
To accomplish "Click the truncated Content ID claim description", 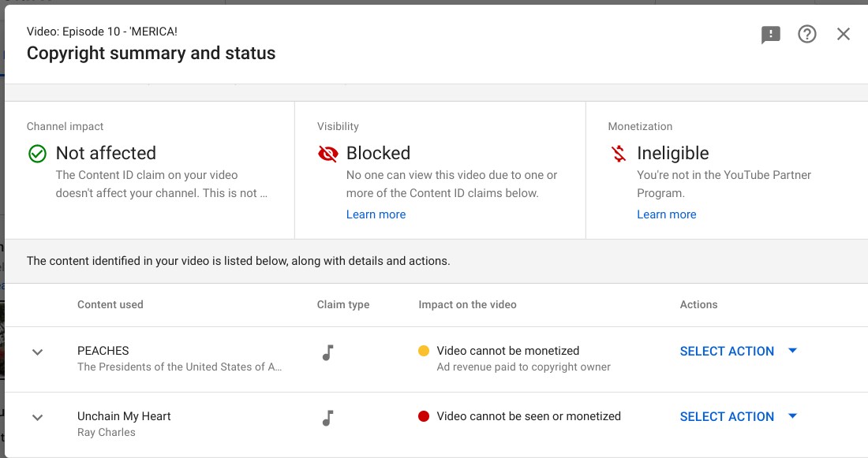I will tap(162, 184).
